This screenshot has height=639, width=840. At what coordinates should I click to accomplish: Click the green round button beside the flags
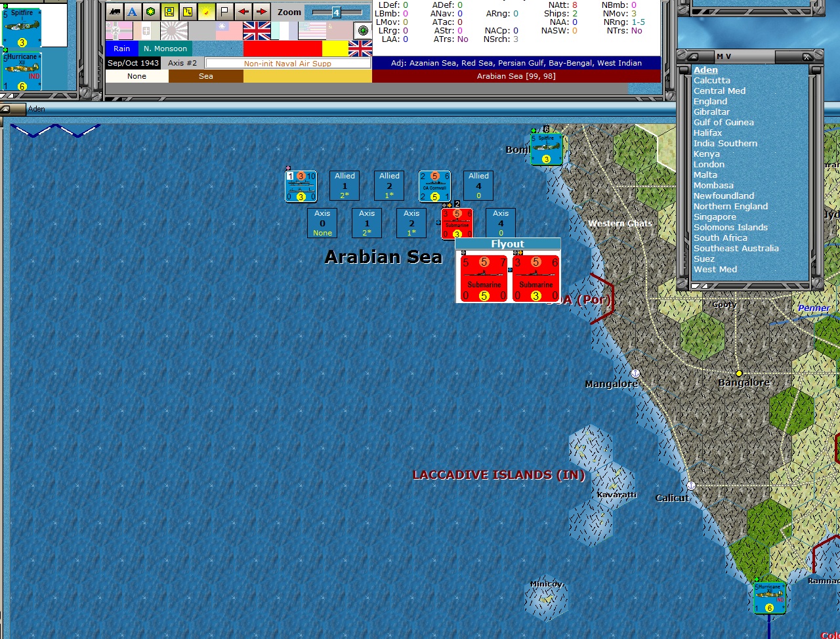tap(363, 31)
